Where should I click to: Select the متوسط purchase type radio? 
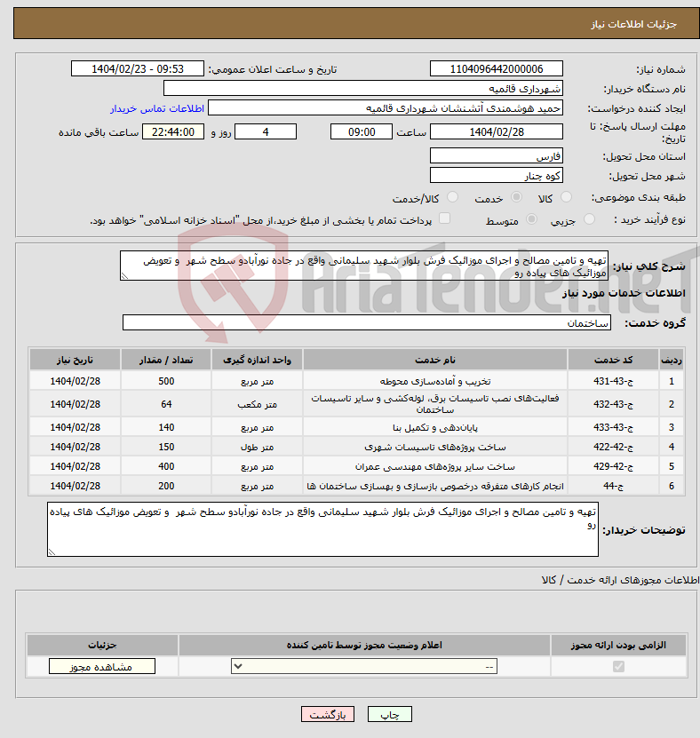531,219
